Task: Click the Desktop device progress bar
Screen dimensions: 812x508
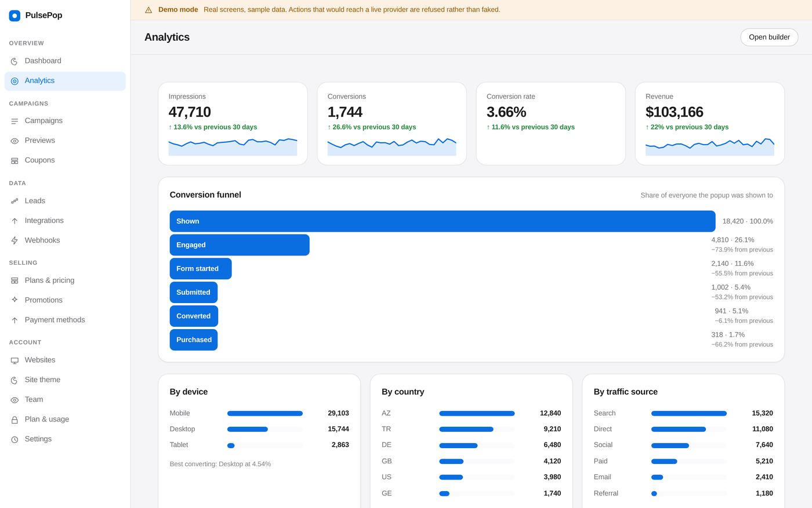Action: [x=265, y=430]
